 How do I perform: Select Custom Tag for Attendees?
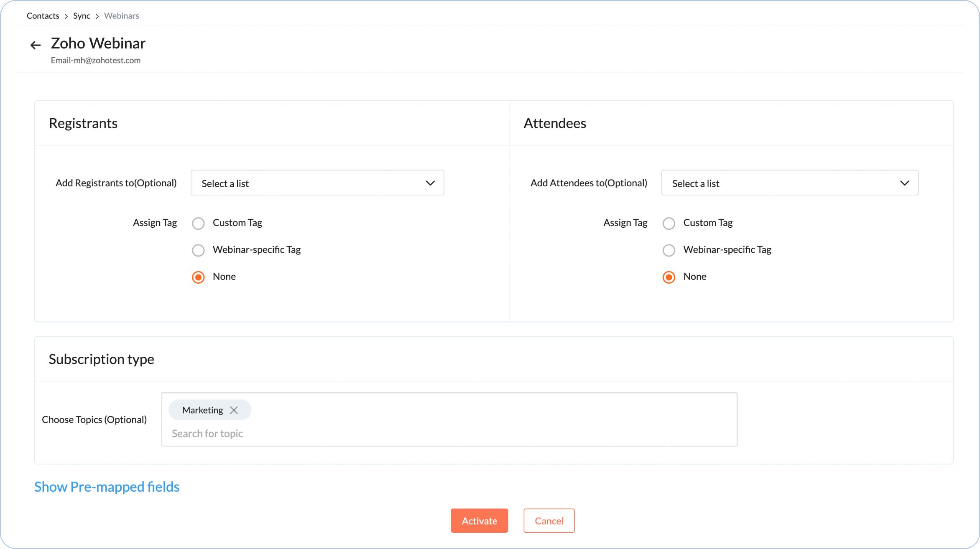point(669,223)
